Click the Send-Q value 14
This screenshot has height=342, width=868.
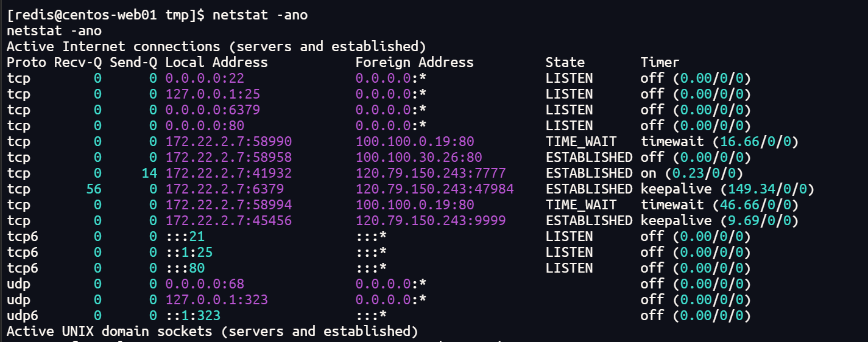point(149,173)
